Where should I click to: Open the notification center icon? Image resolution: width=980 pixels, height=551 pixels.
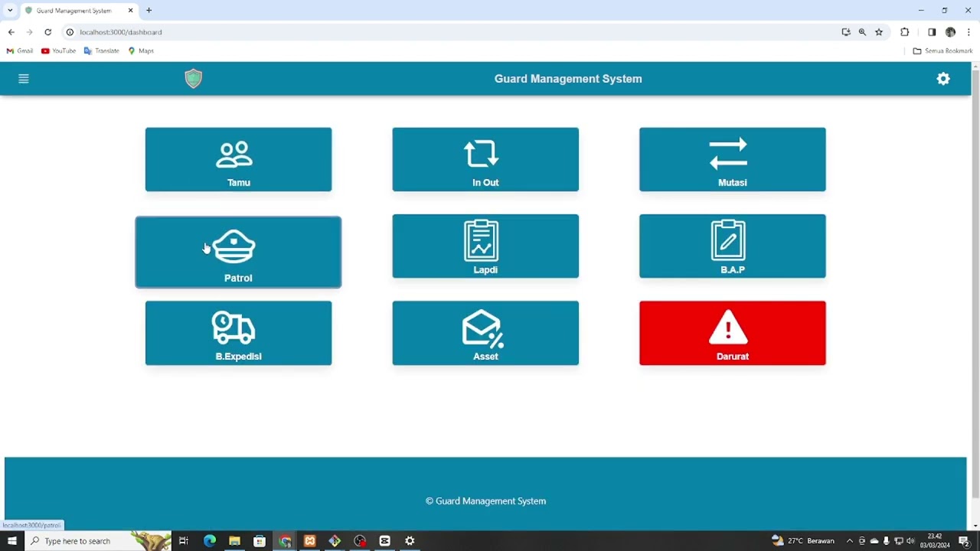coord(965,541)
